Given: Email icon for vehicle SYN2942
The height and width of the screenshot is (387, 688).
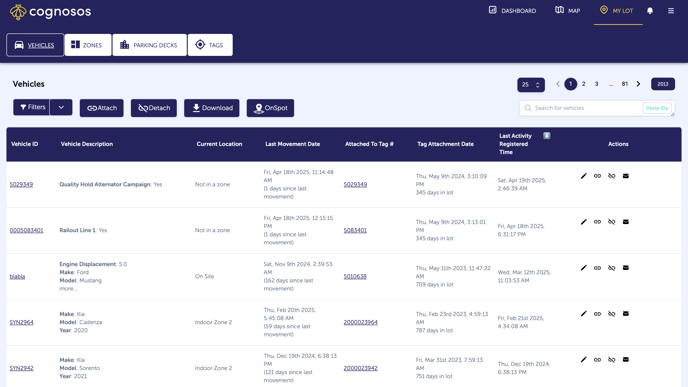Looking at the screenshot, I should point(626,359).
